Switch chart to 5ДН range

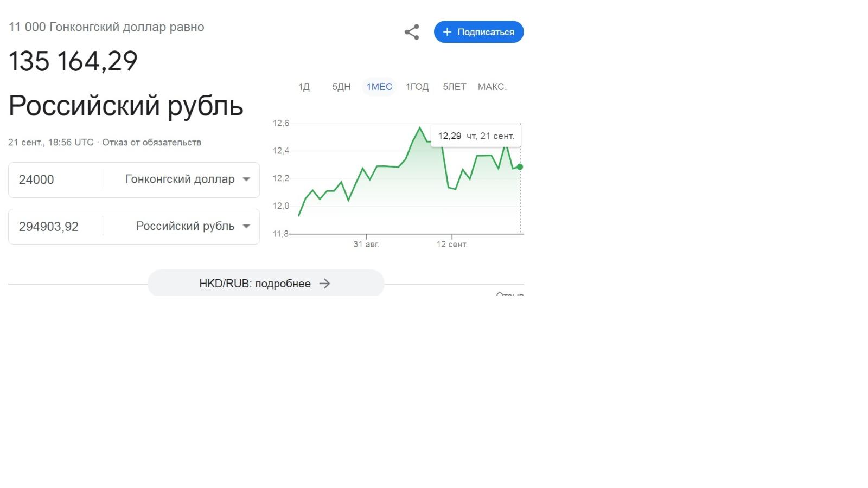pyautogui.click(x=341, y=87)
